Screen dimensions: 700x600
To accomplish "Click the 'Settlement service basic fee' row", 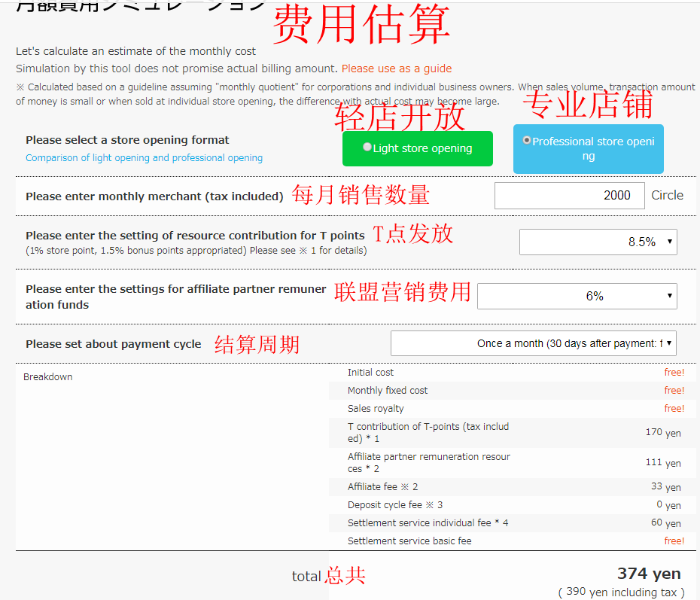I will pyautogui.click(x=512, y=541).
